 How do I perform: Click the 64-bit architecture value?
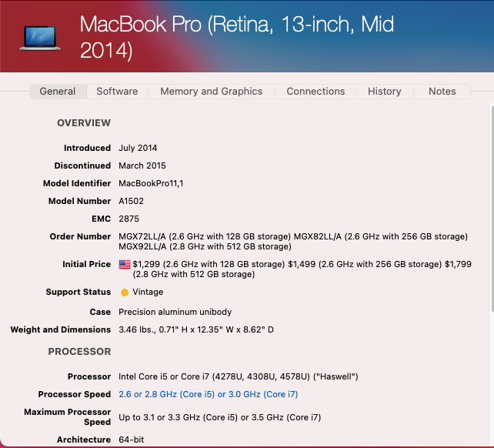click(x=132, y=440)
